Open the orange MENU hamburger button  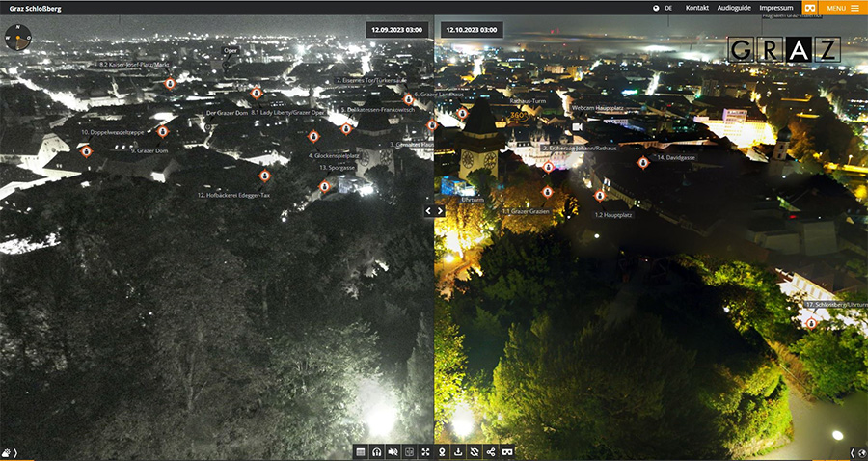[843, 8]
